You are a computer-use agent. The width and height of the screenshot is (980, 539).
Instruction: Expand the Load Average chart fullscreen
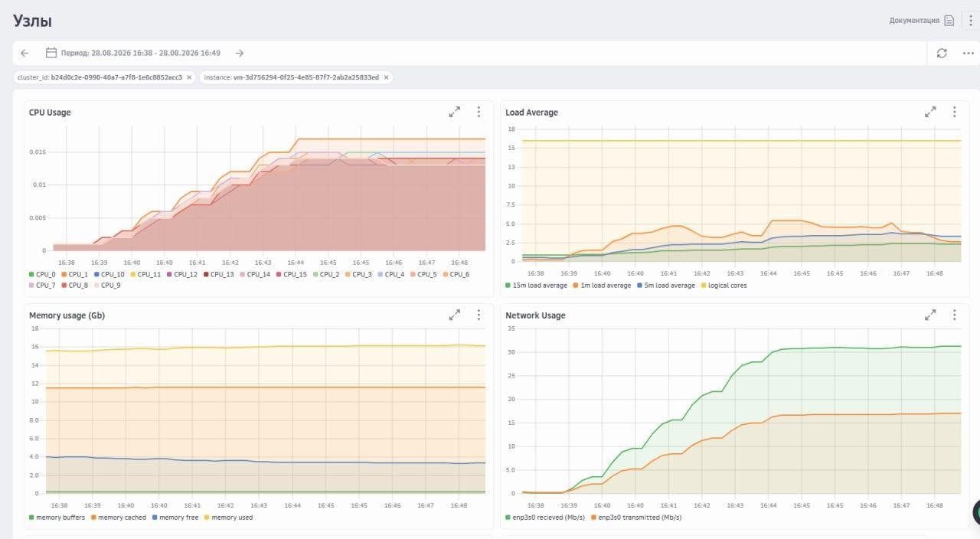tap(930, 112)
